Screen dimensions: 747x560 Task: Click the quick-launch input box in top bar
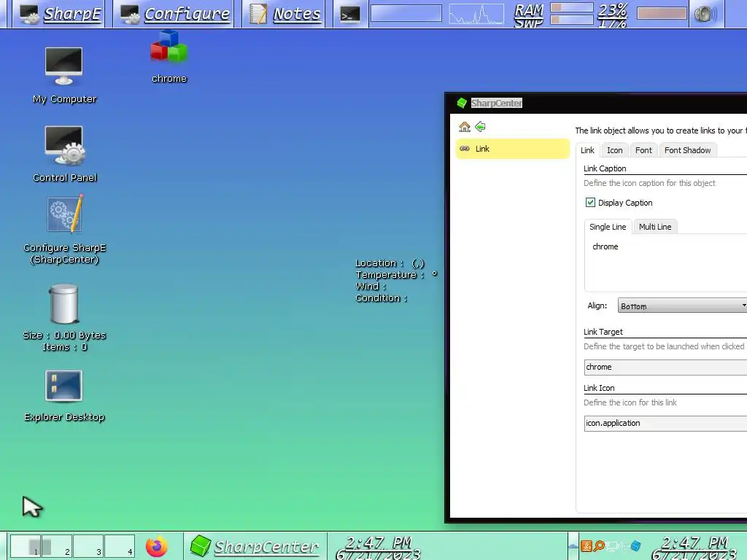406,13
